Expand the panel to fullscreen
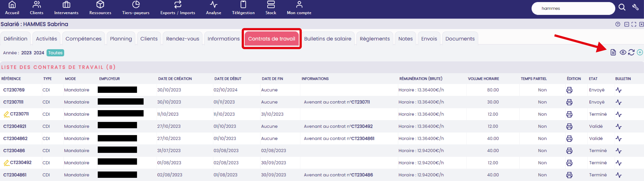Image resolution: width=644 pixels, height=181 pixels. pos(634,24)
